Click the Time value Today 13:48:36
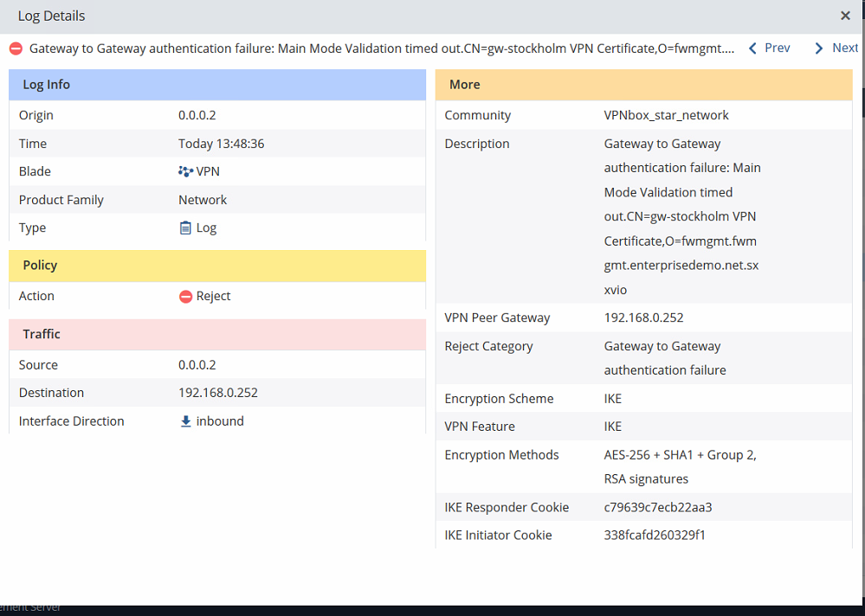 (x=221, y=144)
